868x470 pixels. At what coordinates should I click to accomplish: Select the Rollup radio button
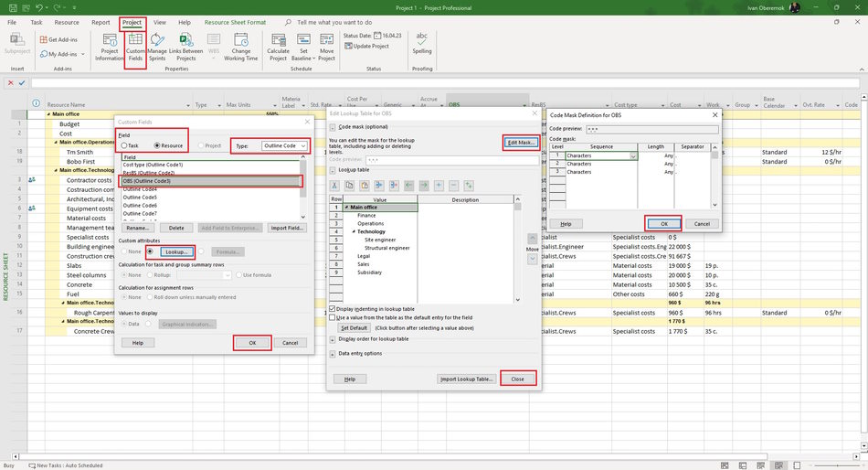click(150, 275)
